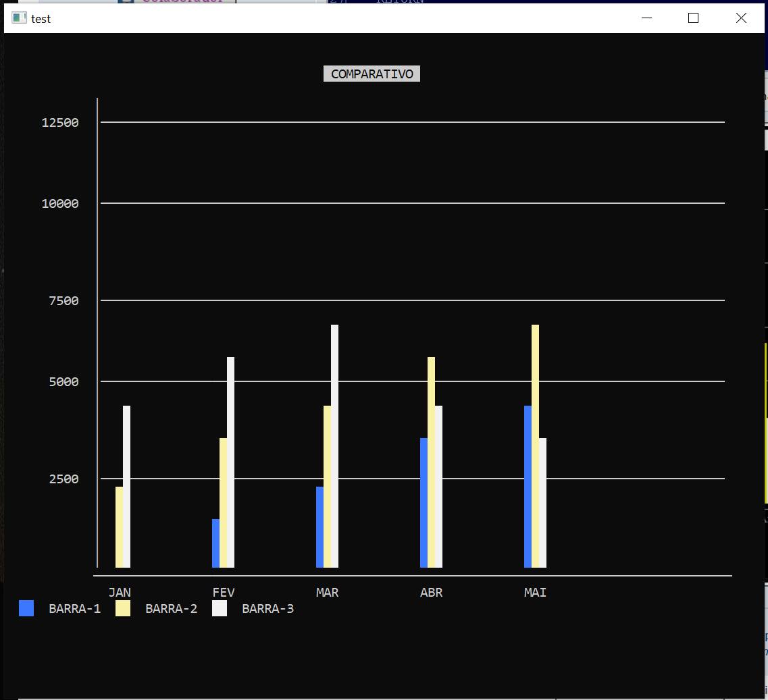This screenshot has height=700, width=768.
Task: Select the tall yellow bar in MAI
Action: (x=535, y=446)
